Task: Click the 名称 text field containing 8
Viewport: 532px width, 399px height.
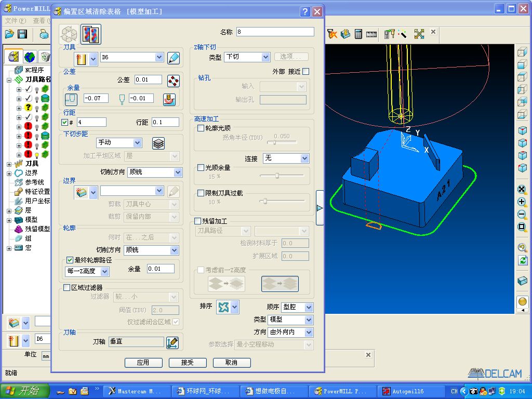Action: click(x=275, y=32)
